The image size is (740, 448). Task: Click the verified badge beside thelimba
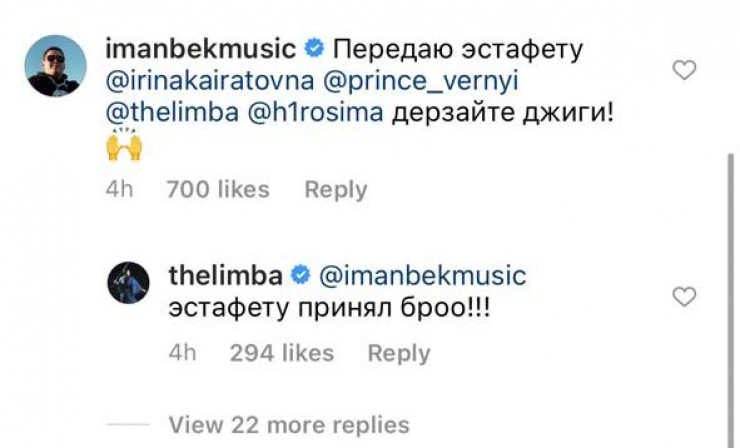[x=299, y=274]
